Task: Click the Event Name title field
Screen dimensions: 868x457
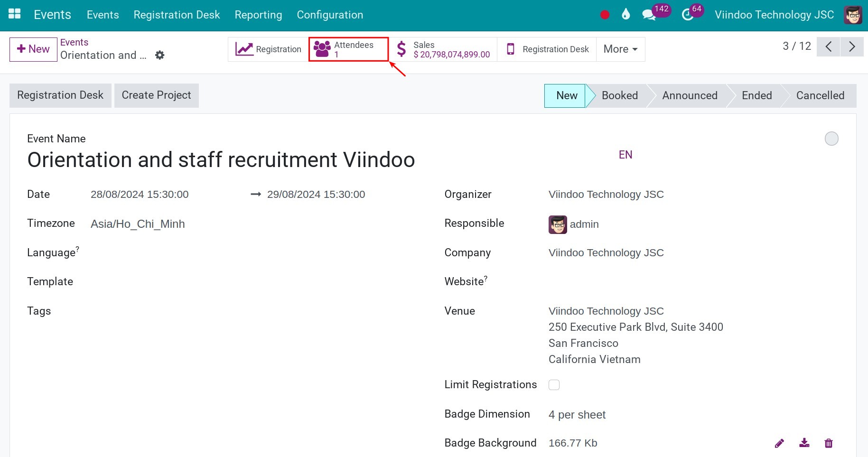Action: click(x=221, y=160)
